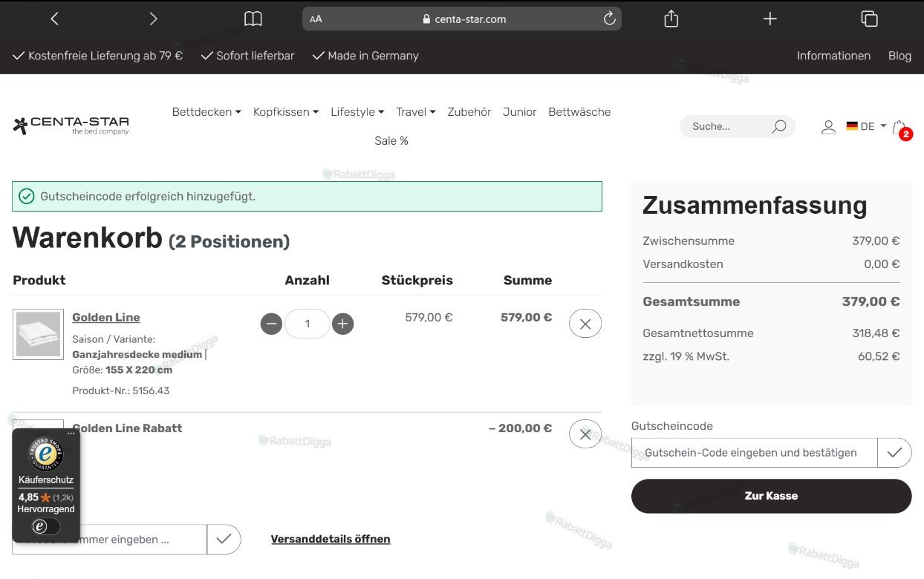Expand the Kopfkissen dropdown menu

click(x=286, y=112)
